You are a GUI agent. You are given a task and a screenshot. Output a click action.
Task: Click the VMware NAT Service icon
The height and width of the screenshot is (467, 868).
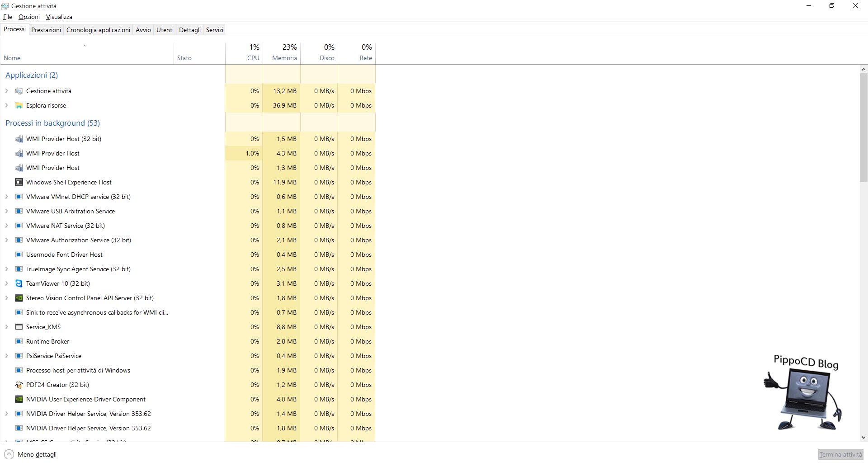click(19, 226)
